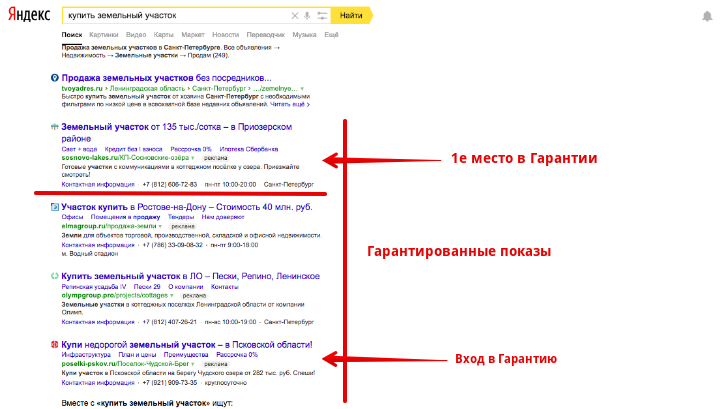Expand dropdown arrow after tvoyadres.ru URL
This screenshot has height=409, width=725.
tap(302, 89)
